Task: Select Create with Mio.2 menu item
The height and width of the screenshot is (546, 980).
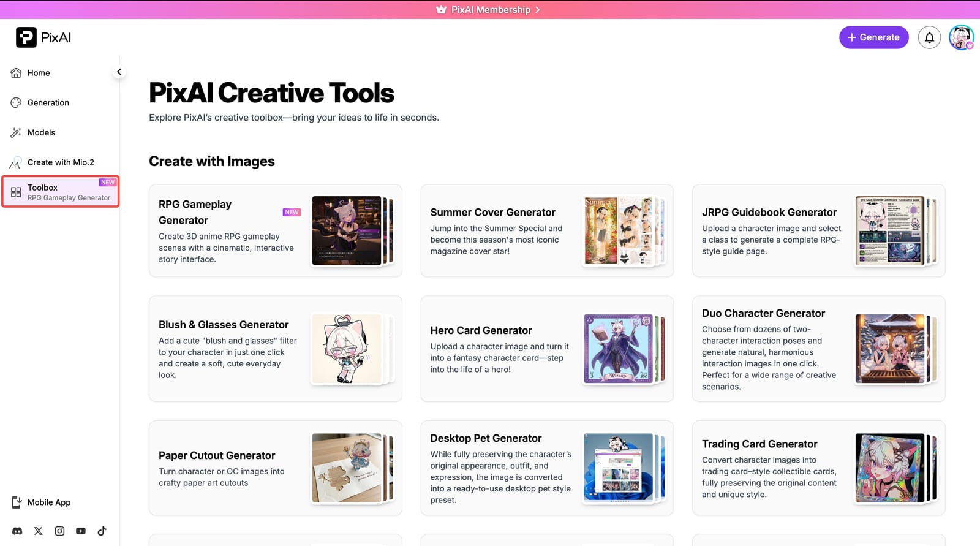Action: tap(61, 162)
